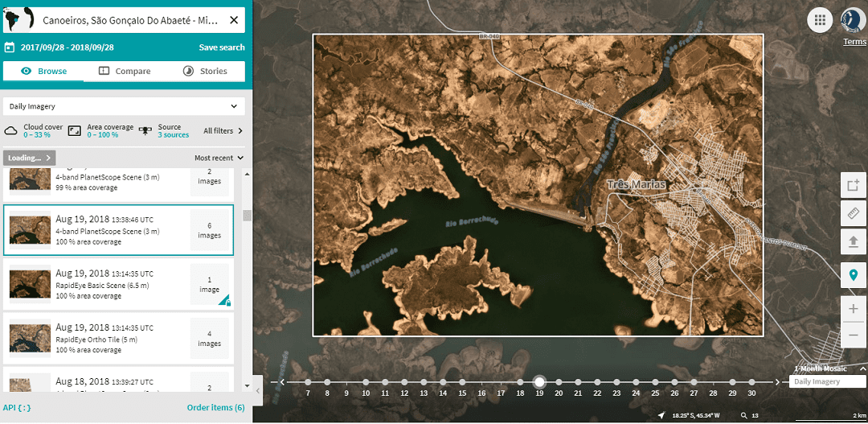868x424 pixels.
Task: Click the location pin icon
Action: tap(853, 275)
